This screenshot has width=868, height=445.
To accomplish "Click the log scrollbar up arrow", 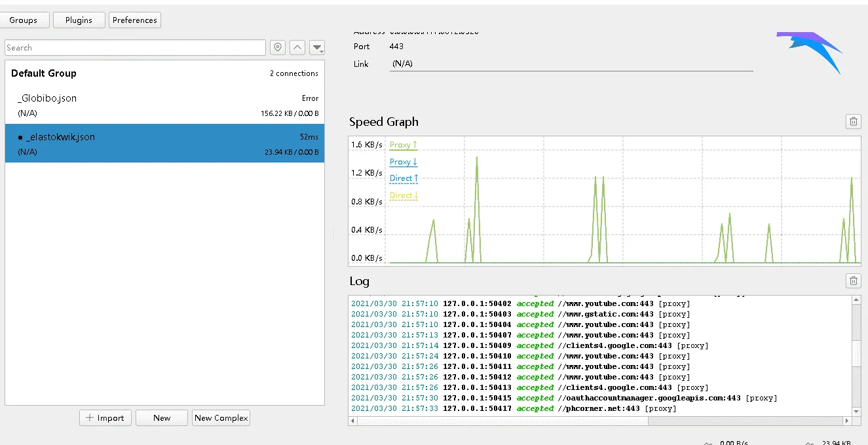I will 856,300.
